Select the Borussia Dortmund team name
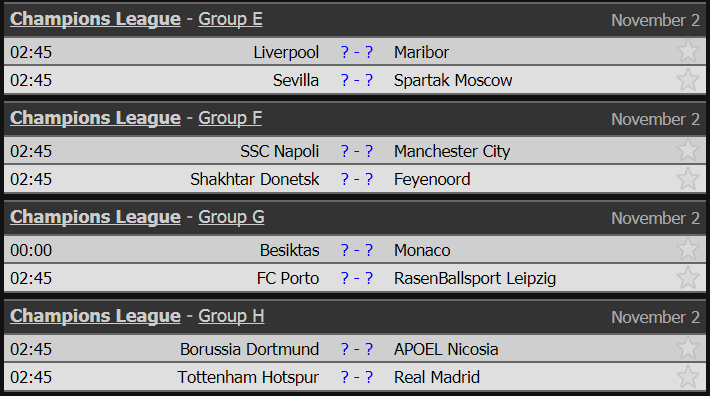Viewport: 710px width, 396px height. coord(249,349)
